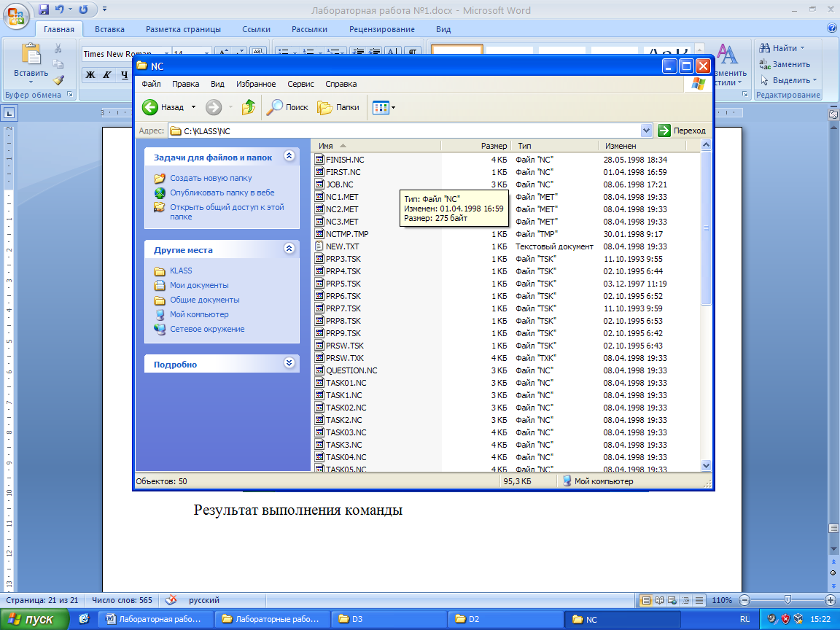Go up one folder level in NC window
The image size is (840, 630).
coord(248,107)
